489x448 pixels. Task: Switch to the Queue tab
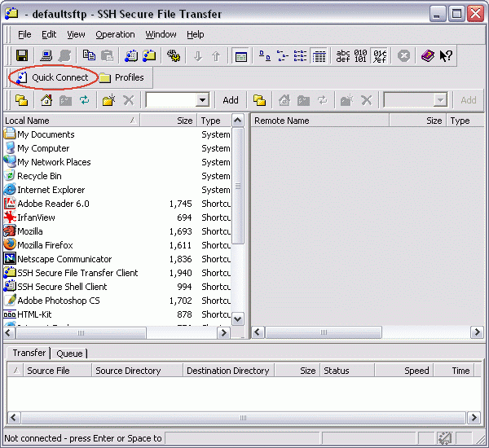coord(69,354)
